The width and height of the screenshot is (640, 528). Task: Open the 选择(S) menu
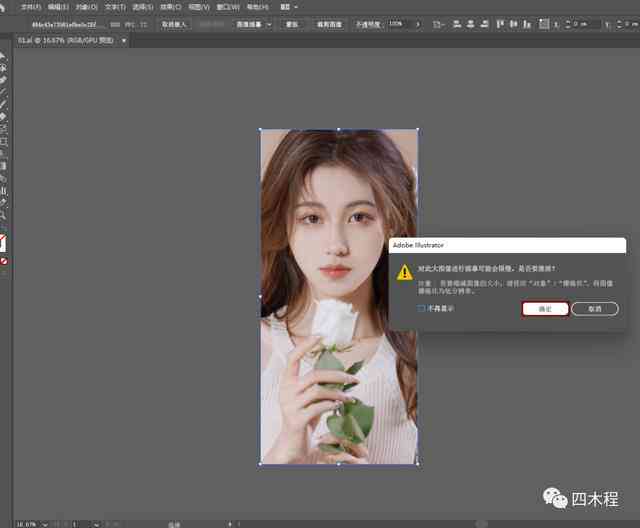click(x=143, y=7)
